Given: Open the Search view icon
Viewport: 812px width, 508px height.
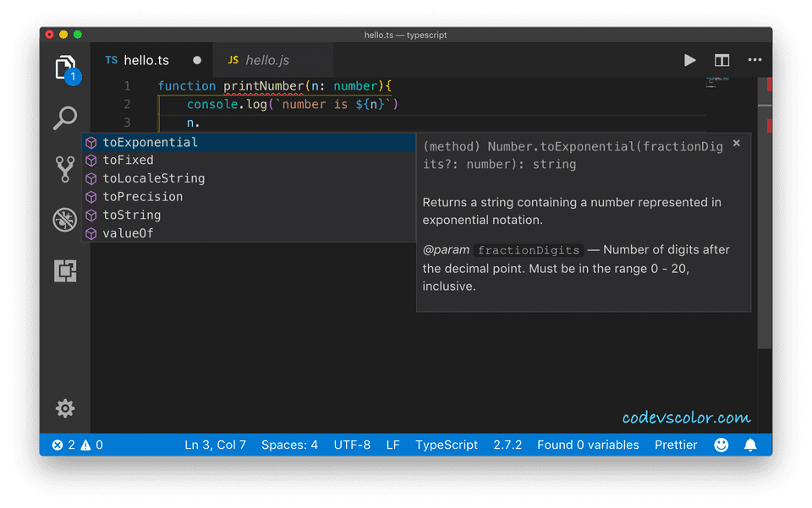Looking at the screenshot, I should 65,118.
